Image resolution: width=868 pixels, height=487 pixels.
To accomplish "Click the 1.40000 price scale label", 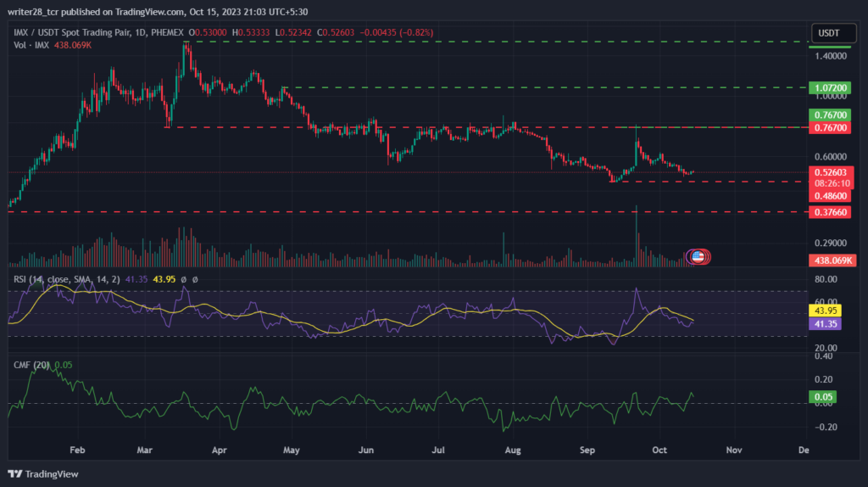I will click(831, 56).
